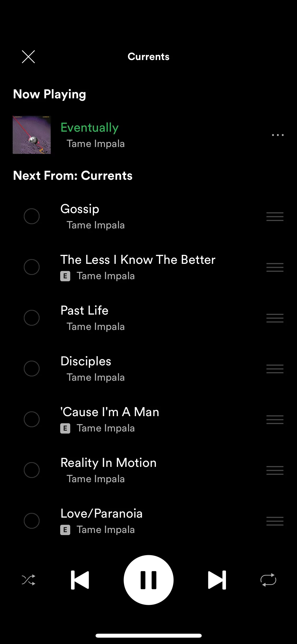Play the song Past Life

coord(84,310)
